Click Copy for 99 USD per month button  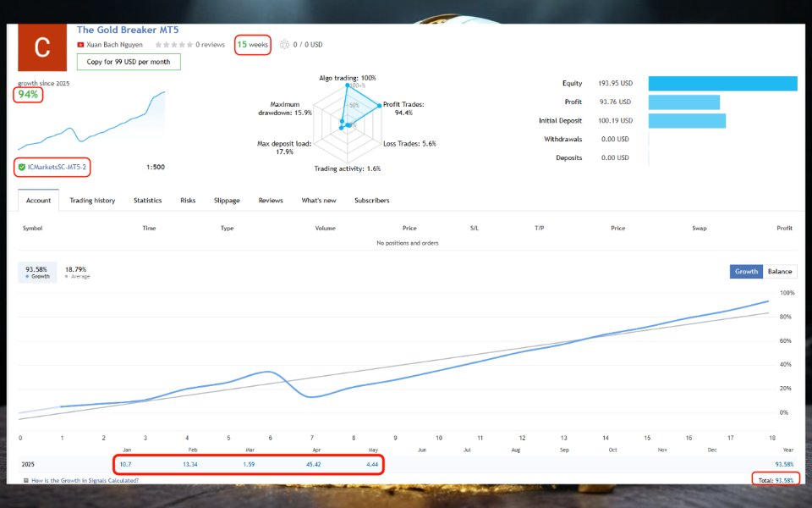[129, 62]
